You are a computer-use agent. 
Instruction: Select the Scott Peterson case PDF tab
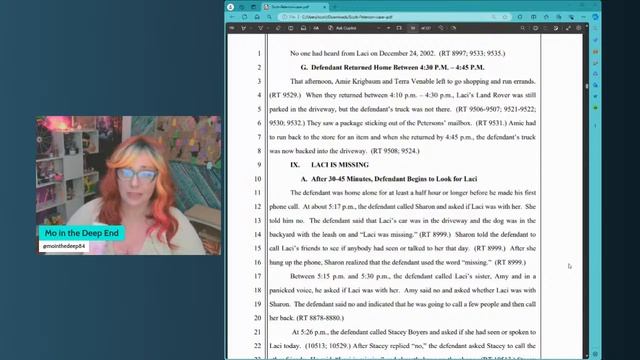296,7
